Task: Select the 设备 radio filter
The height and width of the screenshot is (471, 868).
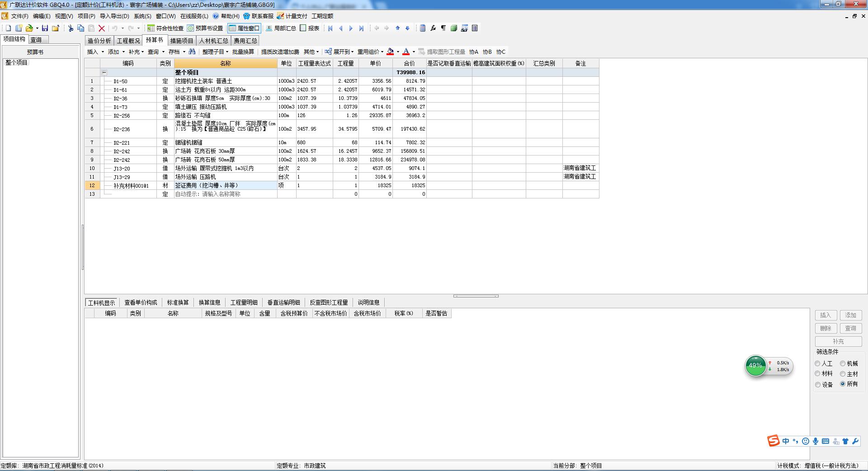Action: [x=817, y=385]
